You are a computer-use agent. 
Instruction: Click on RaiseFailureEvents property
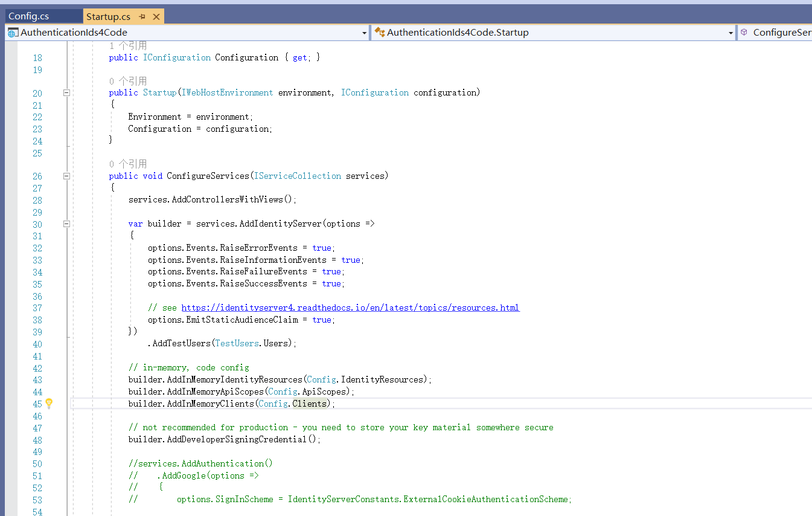[x=263, y=271]
